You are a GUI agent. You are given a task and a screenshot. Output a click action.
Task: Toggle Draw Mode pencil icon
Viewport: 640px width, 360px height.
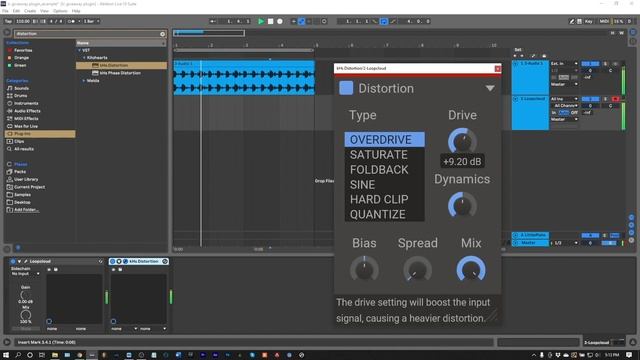click(x=572, y=21)
